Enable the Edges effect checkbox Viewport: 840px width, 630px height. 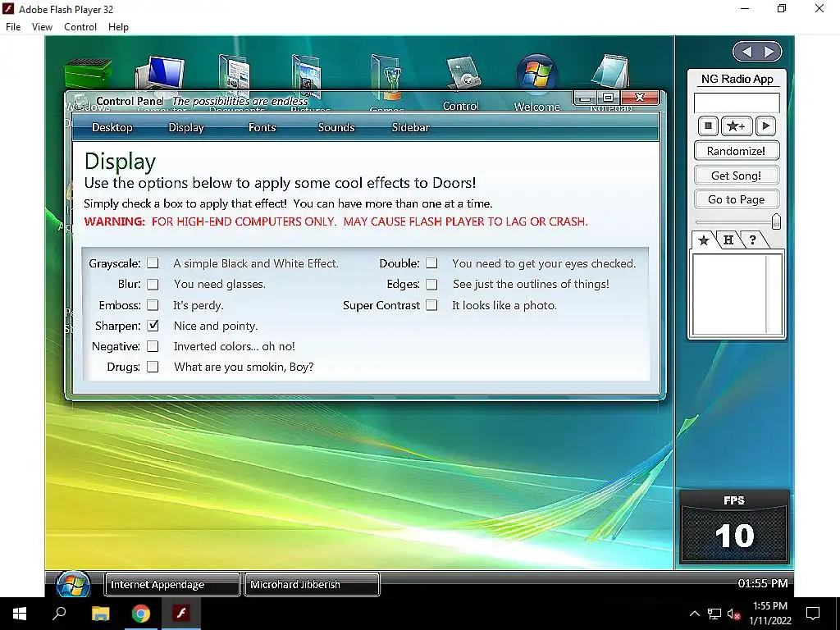pyautogui.click(x=431, y=284)
